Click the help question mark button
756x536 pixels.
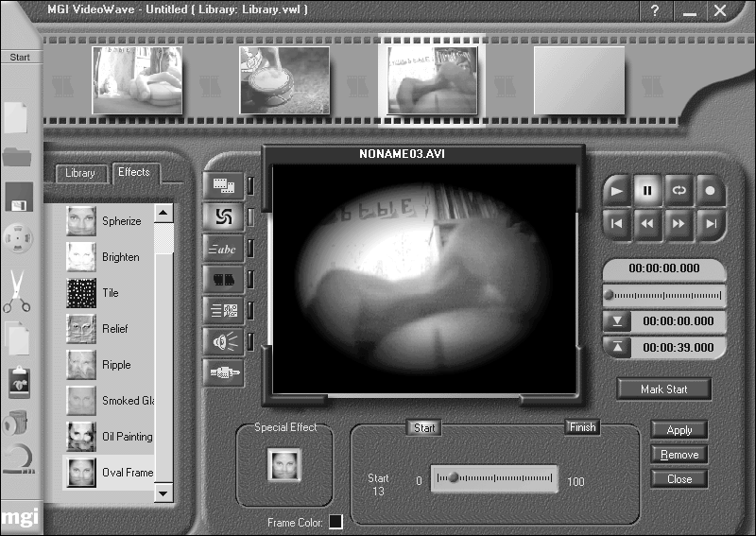pos(654,10)
